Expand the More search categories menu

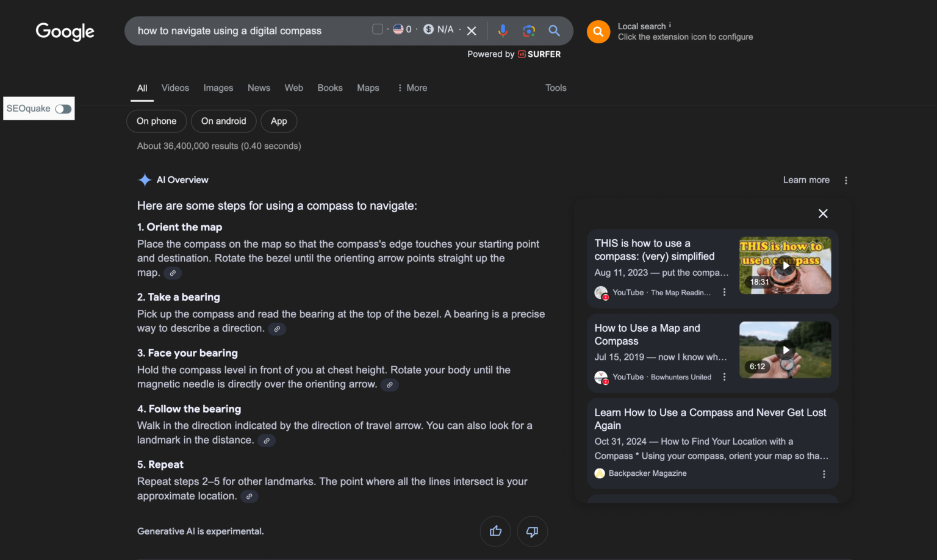(x=412, y=88)
